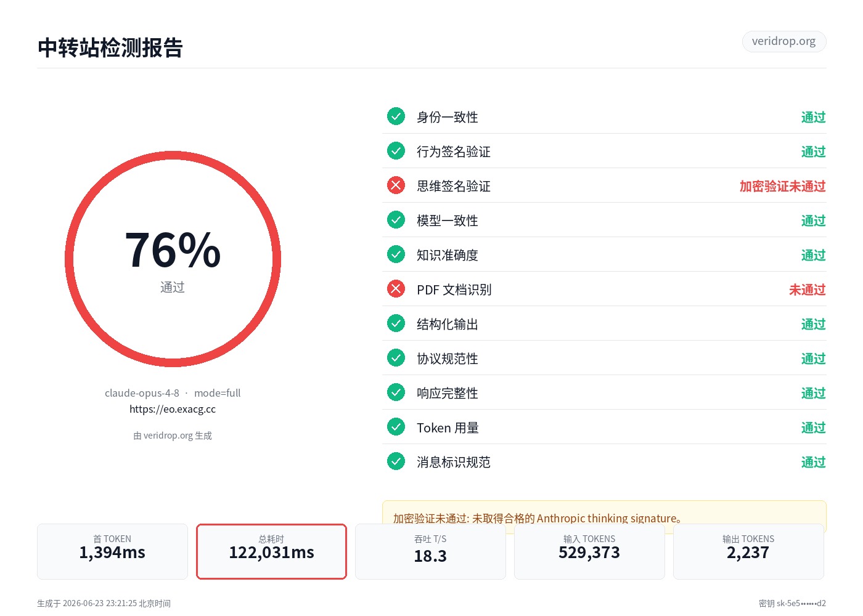Open the https://eo.exacg.cc link
This screenshot has height=616, width=863.
click(173, 409)
